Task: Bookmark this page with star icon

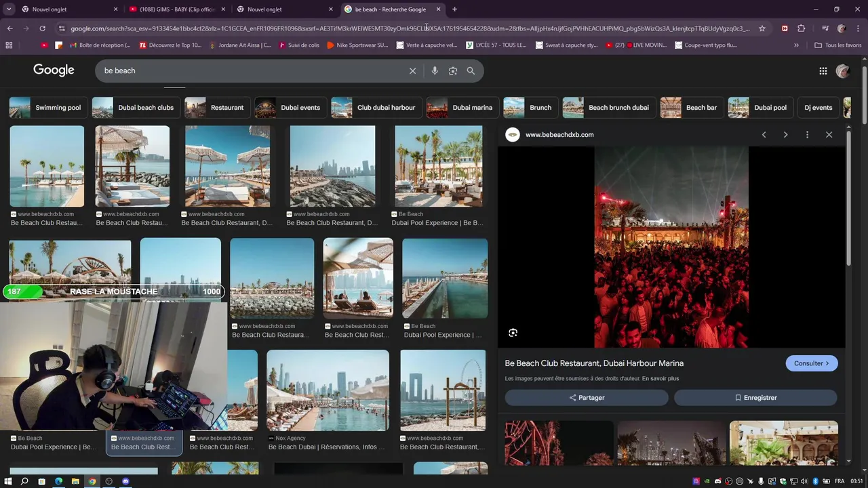Action: pos(762,28)
